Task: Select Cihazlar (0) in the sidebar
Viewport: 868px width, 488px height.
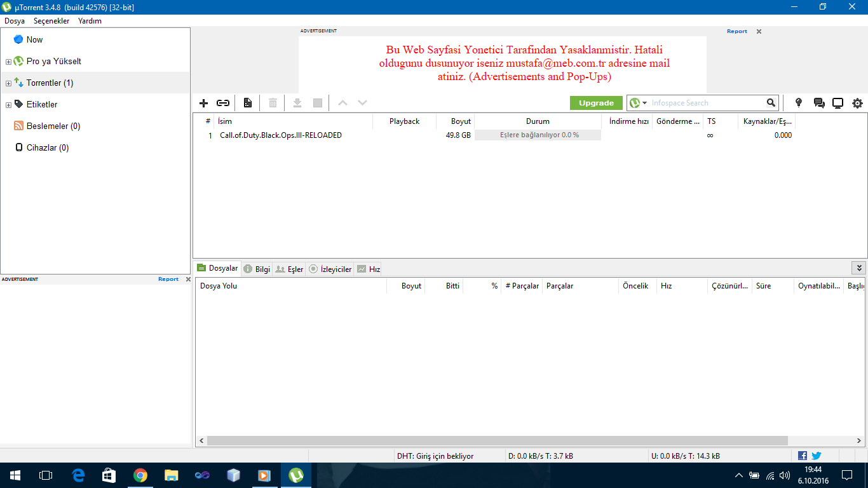Action: (x=95, y=147)
